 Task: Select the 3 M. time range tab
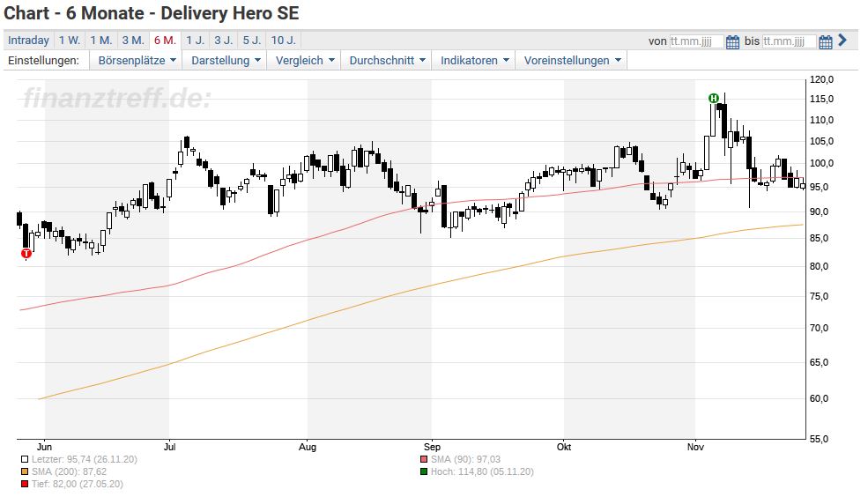tap(133, 41)
